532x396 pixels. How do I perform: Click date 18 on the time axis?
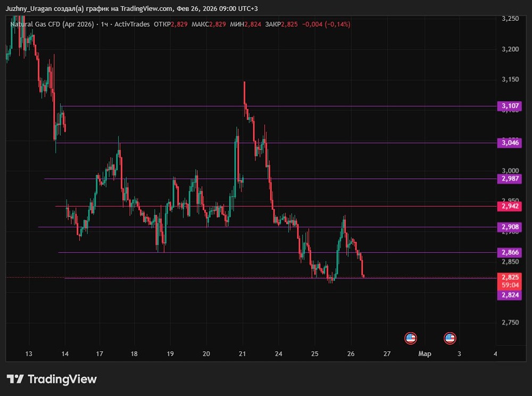tap(135, 353)
